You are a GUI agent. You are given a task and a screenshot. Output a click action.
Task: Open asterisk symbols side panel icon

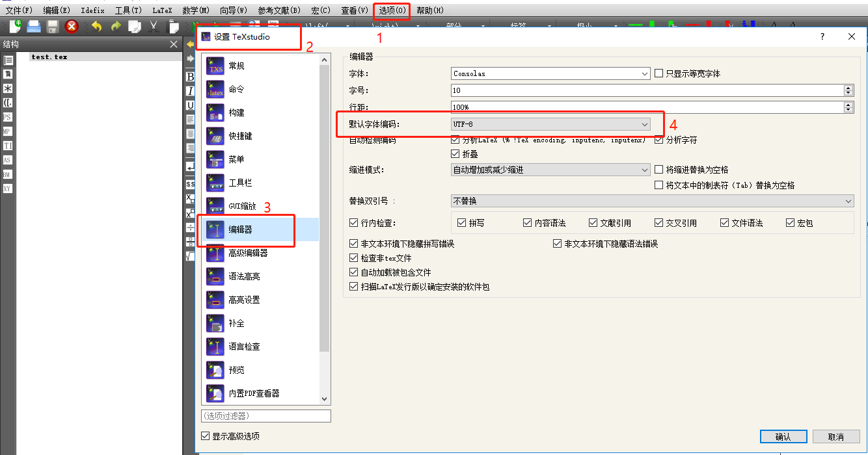click(8, 89)
